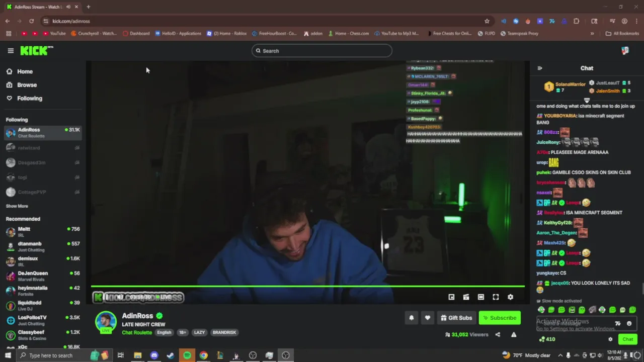Viewport: 644px width, 362px height.
Task: Open Steam from the taskbar
Action: click(171, 355)
